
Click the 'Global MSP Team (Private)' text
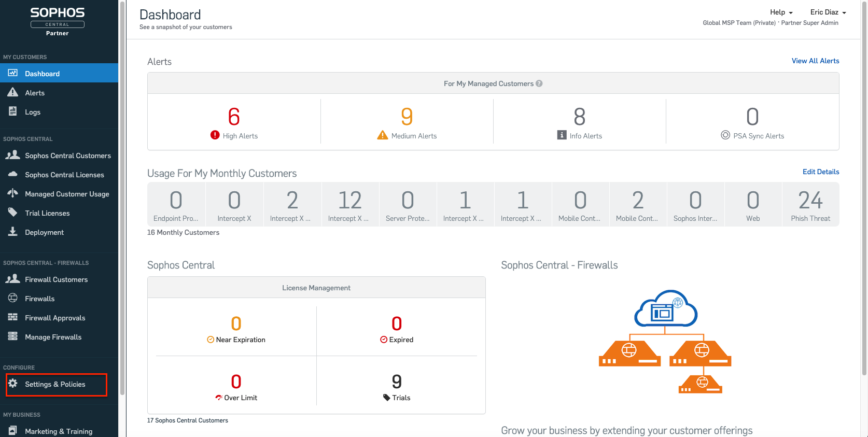739,23
